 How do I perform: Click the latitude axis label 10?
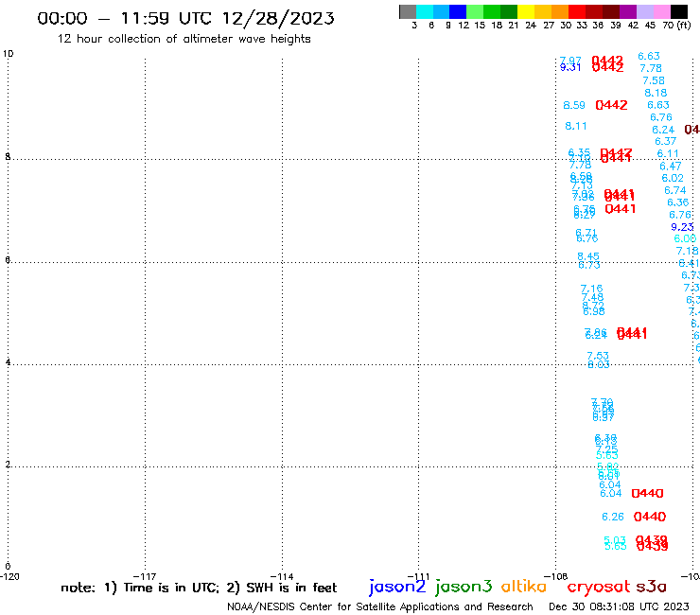pos(8,54)
